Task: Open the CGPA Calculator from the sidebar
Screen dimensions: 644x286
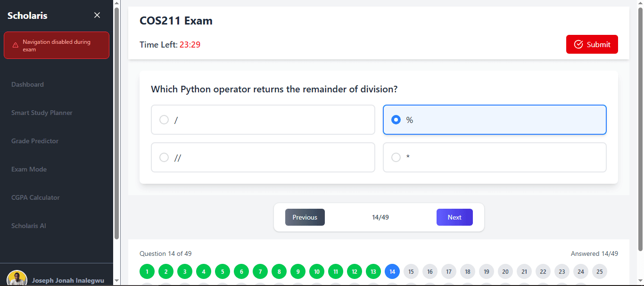Action: coord(35,197)
